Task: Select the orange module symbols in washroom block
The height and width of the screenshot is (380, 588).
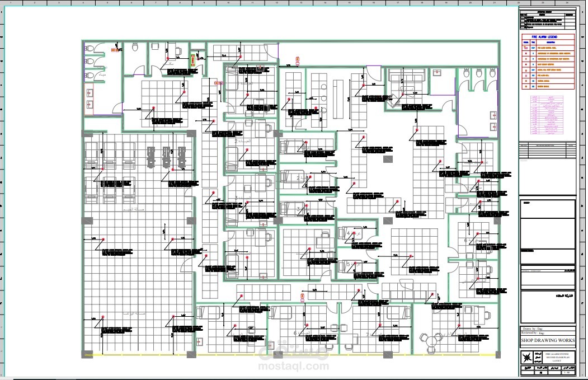Action: tap(115, 50)
